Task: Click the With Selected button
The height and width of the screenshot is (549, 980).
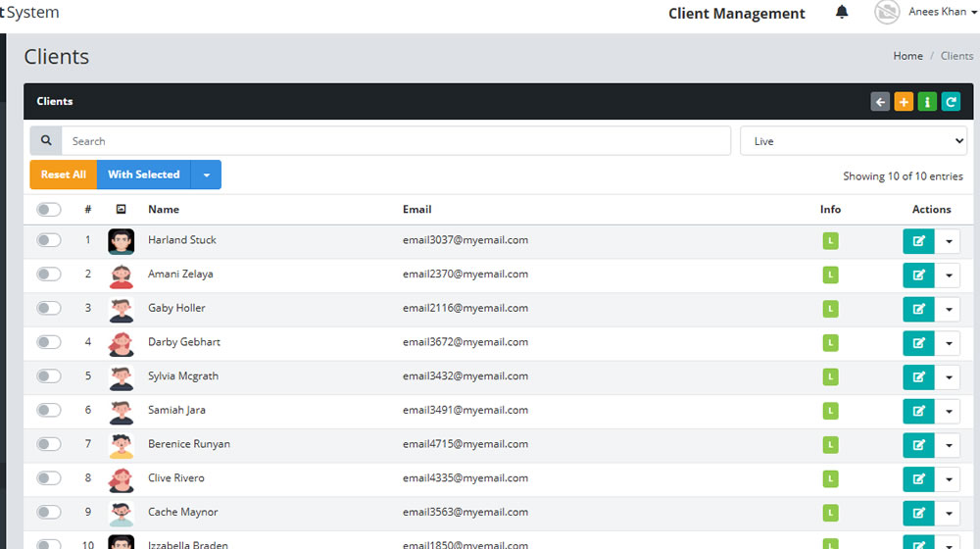Action: click(144, 175)
